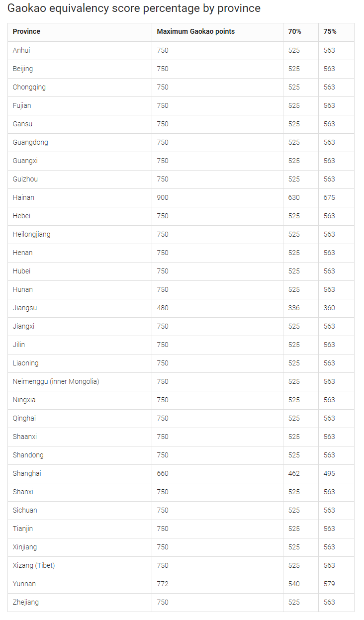Select the Neimenggu (inner Mongolia) cell

[x=56, y=381]
